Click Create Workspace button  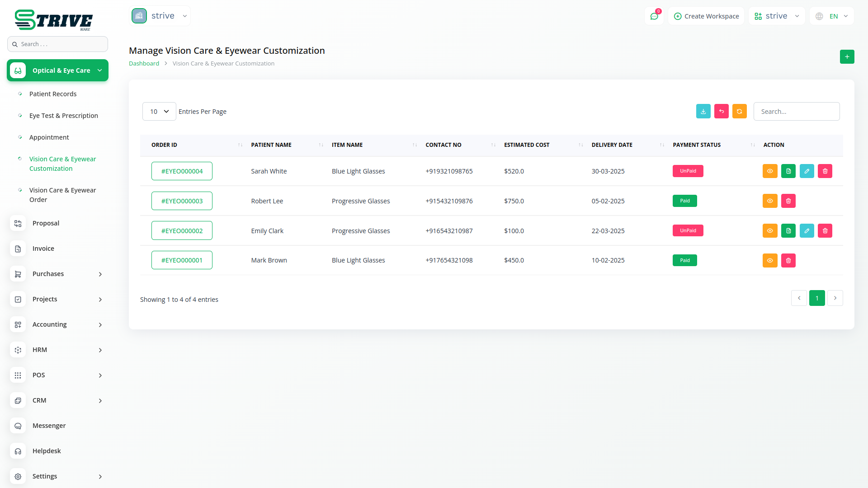pyautogui.click(x=706, y=16)
